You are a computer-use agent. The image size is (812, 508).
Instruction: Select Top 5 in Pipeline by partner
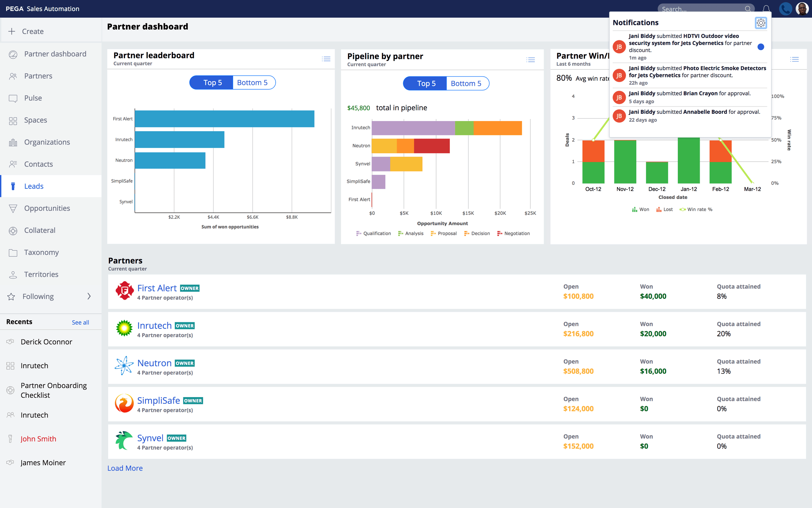426,84
